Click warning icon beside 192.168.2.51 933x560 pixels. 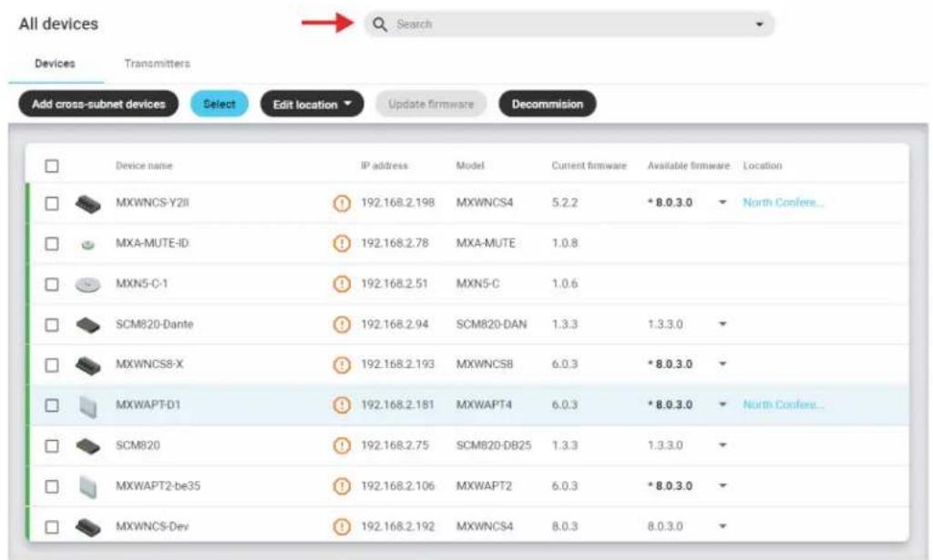coord(342,284)
